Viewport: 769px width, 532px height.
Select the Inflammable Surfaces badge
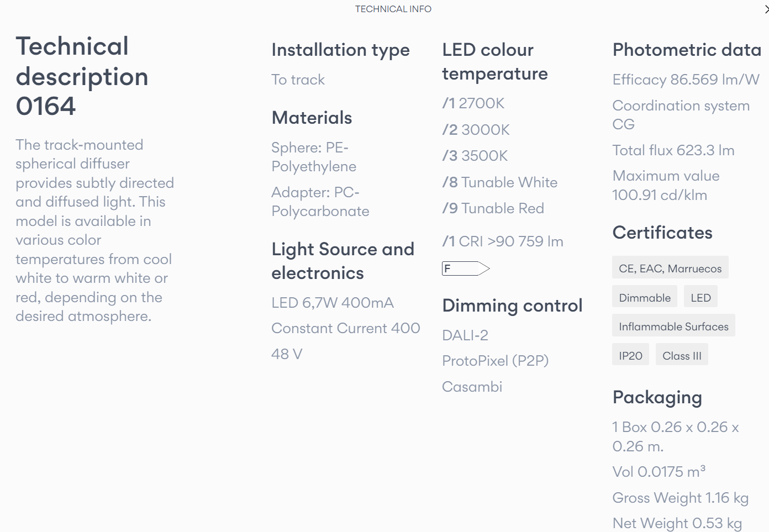(x=673, y=326)
